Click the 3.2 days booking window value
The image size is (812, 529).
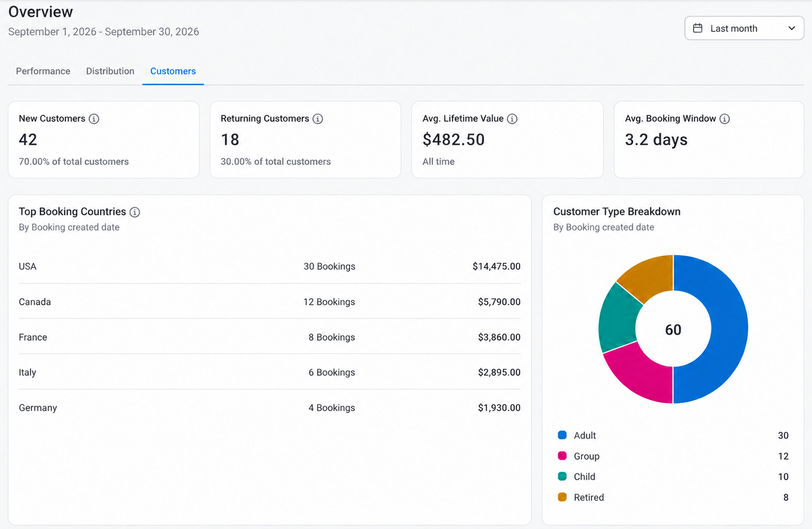point(656,140)
